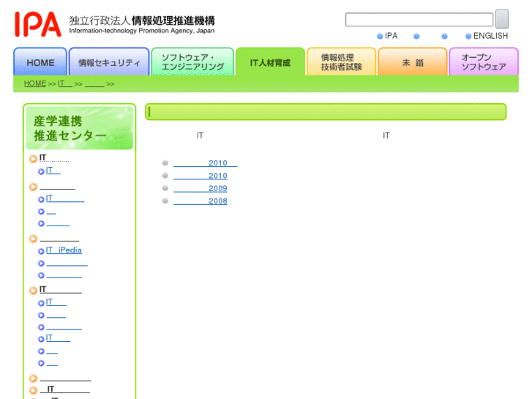The height and width of the screenshot is (399, 532).
Task: Click the search input field
Action: pyautogui.click(x=419, y=20)
